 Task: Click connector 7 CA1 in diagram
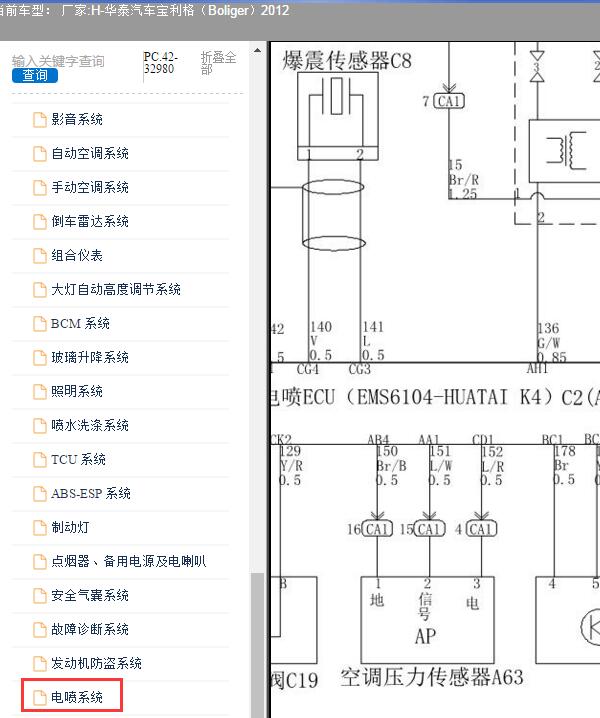[443, 101]
